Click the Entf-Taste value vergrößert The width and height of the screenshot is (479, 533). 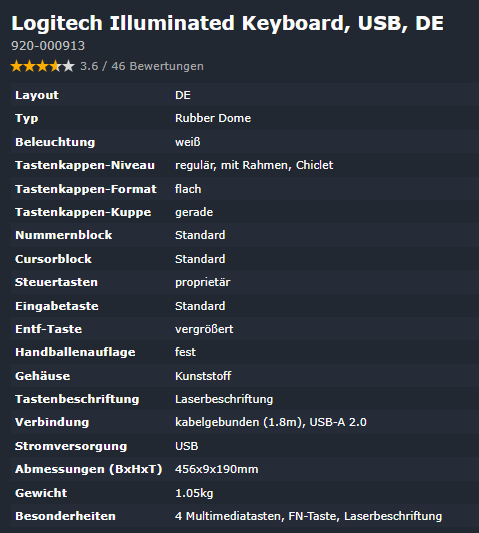(x=204, y=329)
